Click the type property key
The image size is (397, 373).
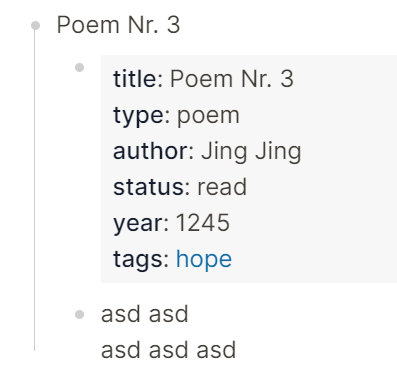[x=138, y=116]
